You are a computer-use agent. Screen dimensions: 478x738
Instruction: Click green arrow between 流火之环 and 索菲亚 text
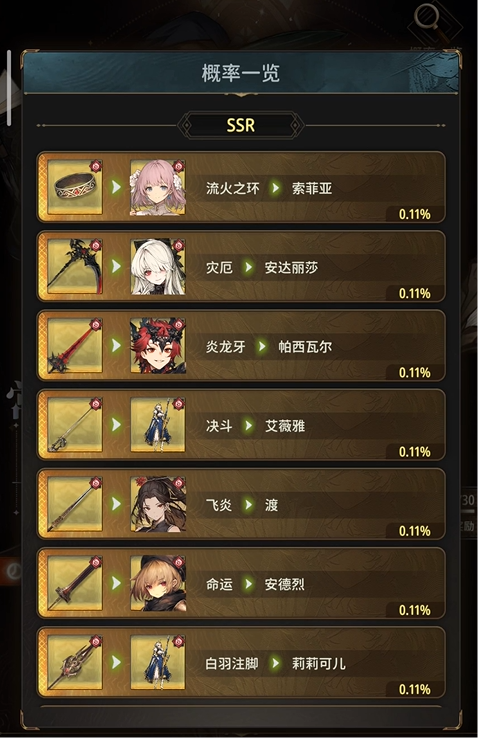point(275,188)
